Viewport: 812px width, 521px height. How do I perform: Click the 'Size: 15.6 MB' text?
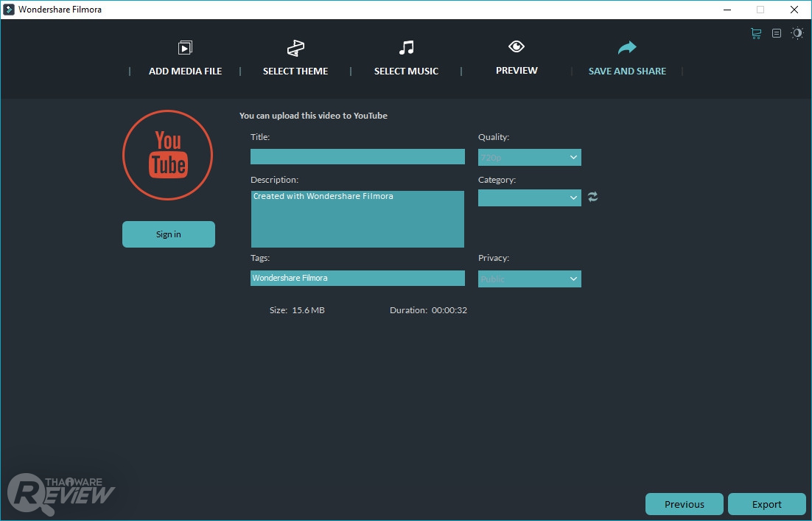pyautogui.click(x=297, y=310)
